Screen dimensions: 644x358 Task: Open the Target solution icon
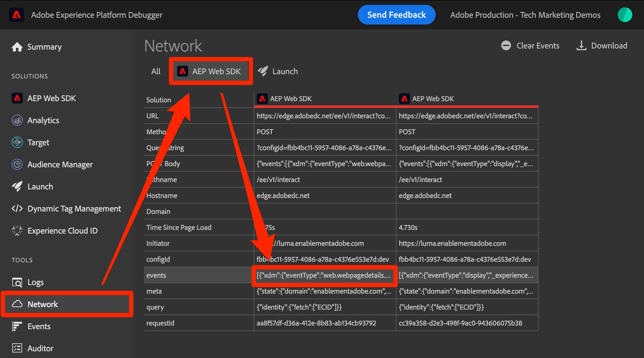pyautogui.click(x=17, y=143)
